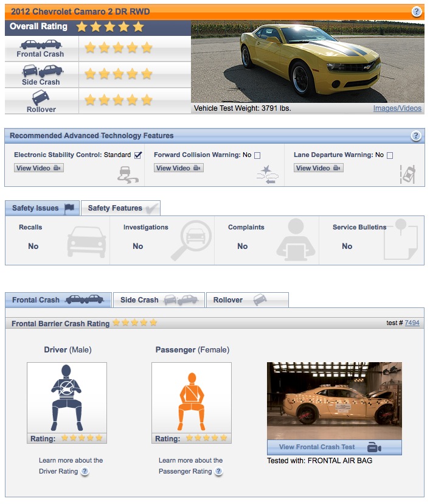This screenshot has width=430, height=504.
Task: Click the Frontal Crash row five stars
Action: pos(118,48)
